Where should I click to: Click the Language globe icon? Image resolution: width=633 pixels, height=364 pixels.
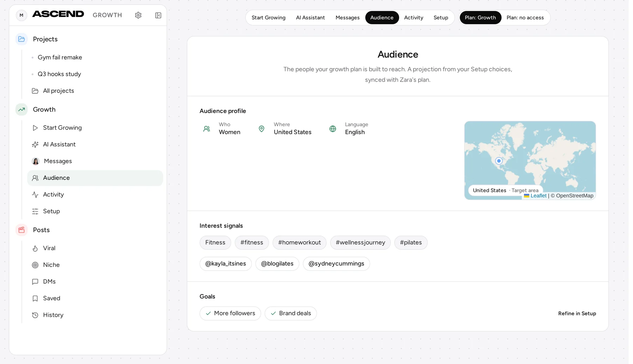pyautogui.click(x=333, y=129)
